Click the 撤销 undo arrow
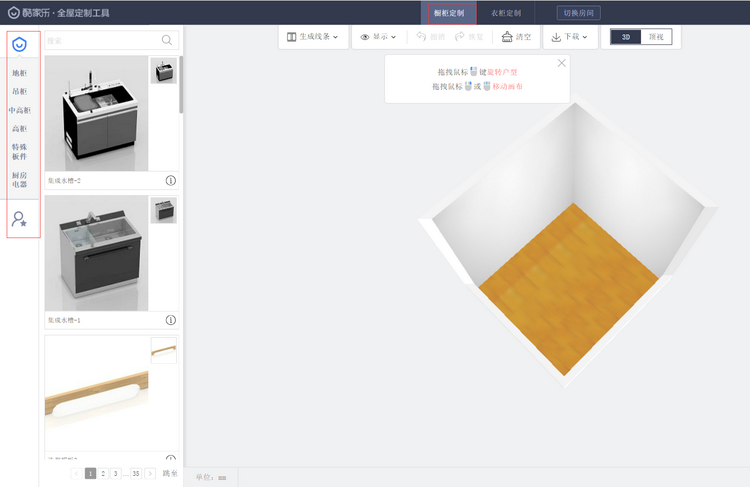750x487 pixels. tap(430, 37)
